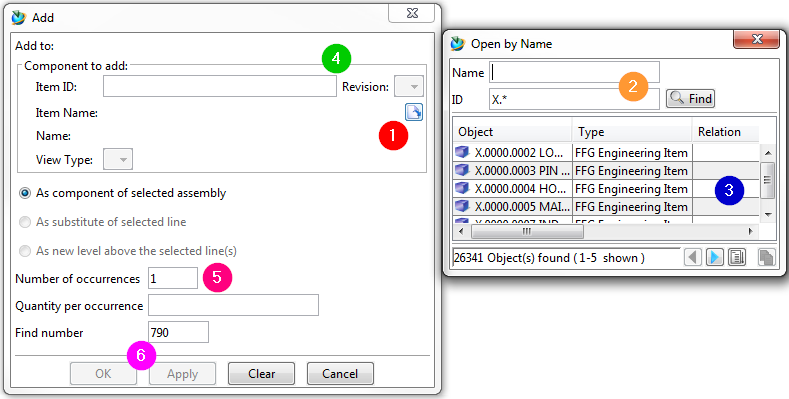Viewport: 789px width, 399px height.
Task: Click the horizontal scrollbar thumb
Action: click(x=527, y=231)
